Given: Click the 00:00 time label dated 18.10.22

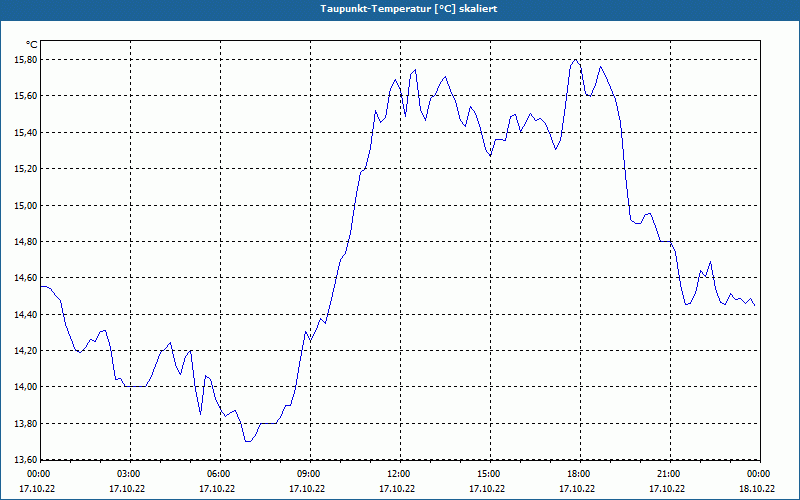Looking at the screenshot, I should point(757,474).
